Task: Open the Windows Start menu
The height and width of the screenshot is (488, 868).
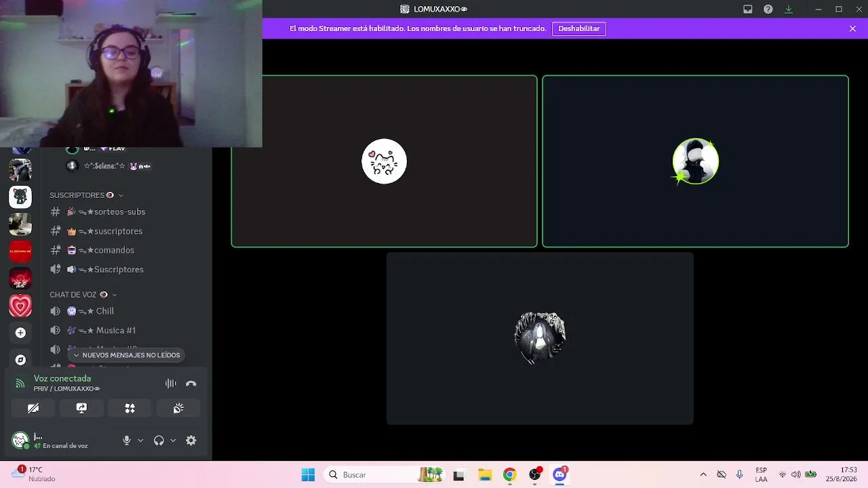Action: (x=308, y=474)
